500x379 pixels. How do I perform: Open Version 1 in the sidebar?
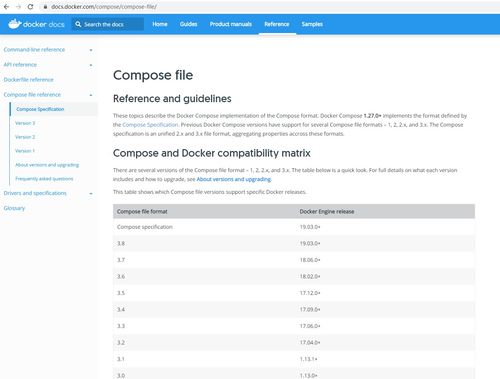(25, 151)
